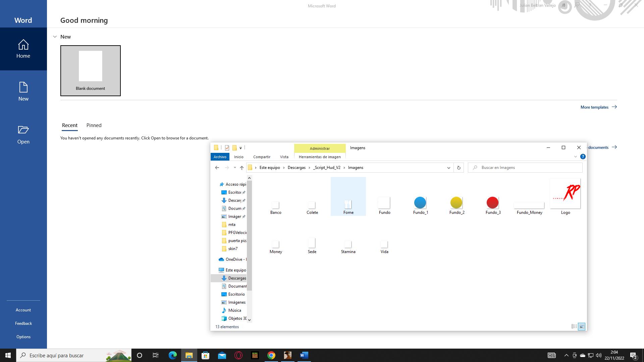Click the Explorer refresh button
The image size is (644, 362).
pos(459,168)
